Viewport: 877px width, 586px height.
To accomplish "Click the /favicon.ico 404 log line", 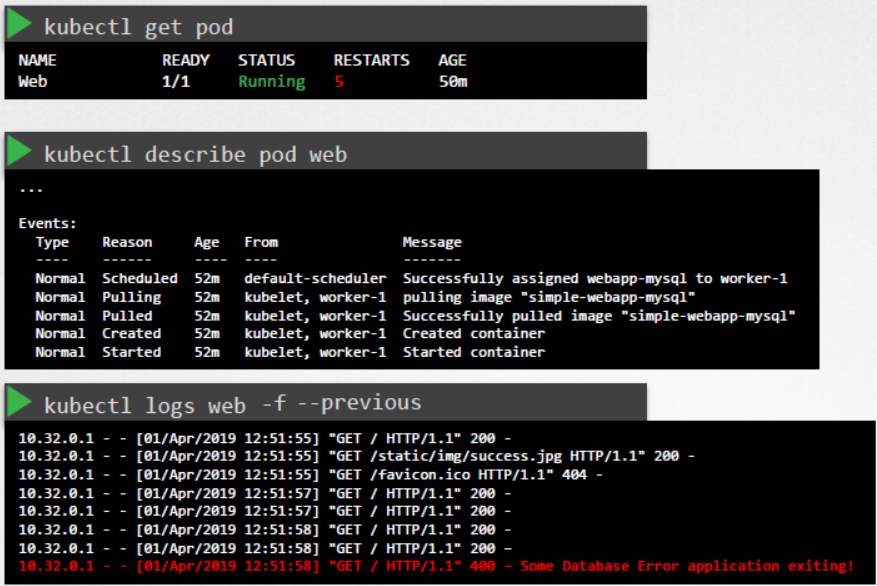I will pyautogui.click(x=310, y=474).
